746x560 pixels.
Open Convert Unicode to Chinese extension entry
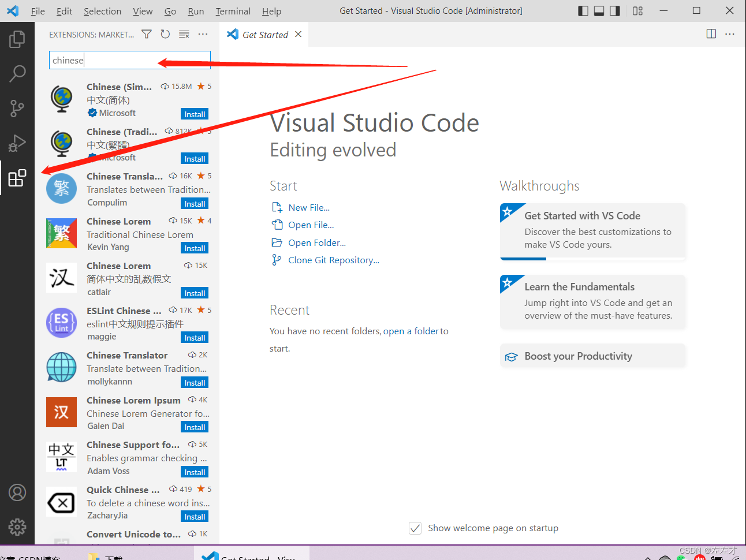click(127, 537)
